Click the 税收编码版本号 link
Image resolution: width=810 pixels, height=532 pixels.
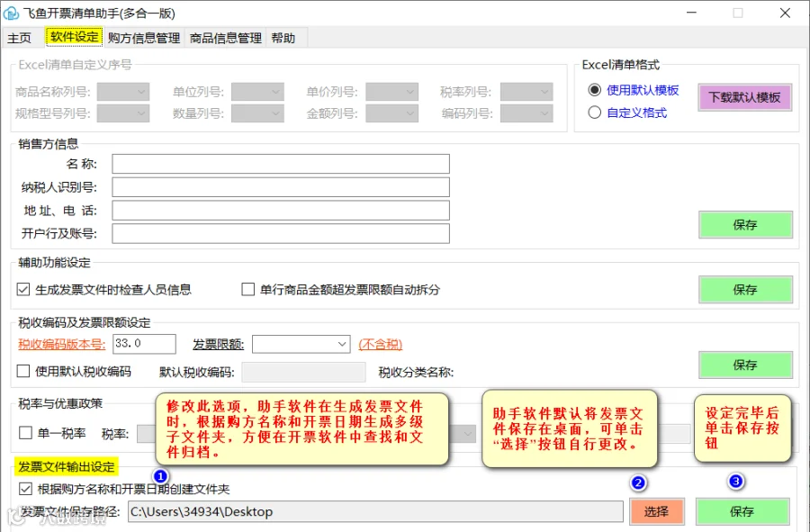coord(61,344)
